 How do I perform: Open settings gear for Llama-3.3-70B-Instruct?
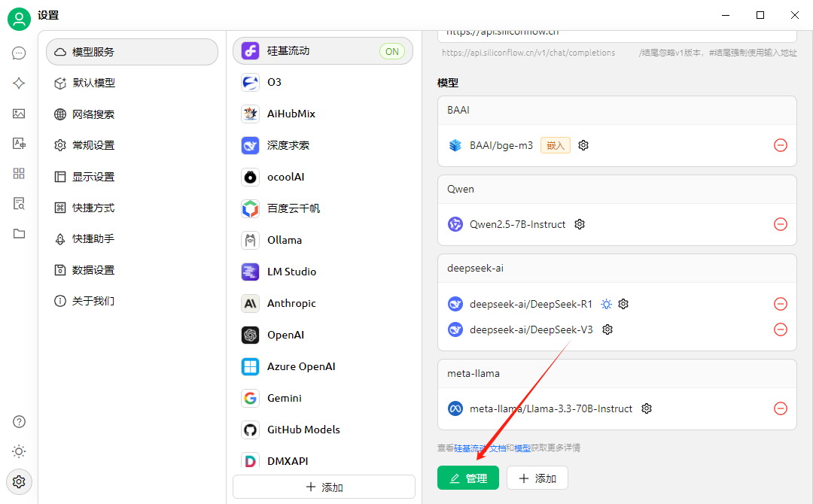tap(646, 408)
